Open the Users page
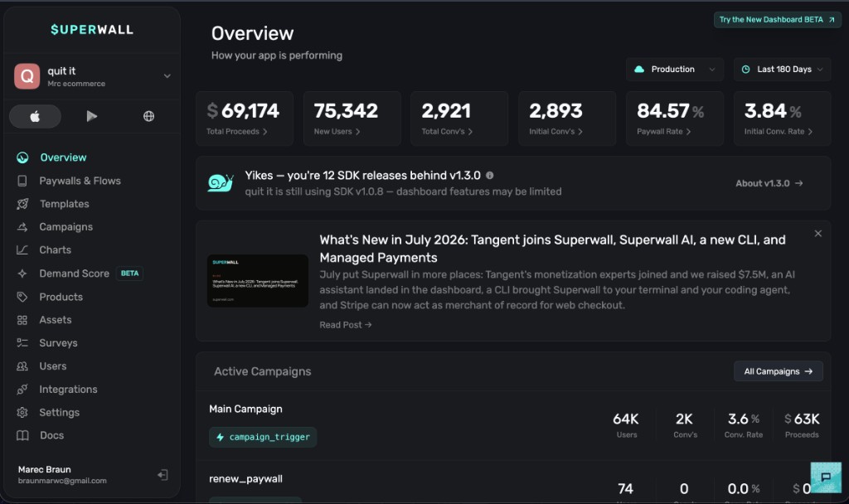Image resolution: width=849 pixels, height=504 pixels. point(53,366)
